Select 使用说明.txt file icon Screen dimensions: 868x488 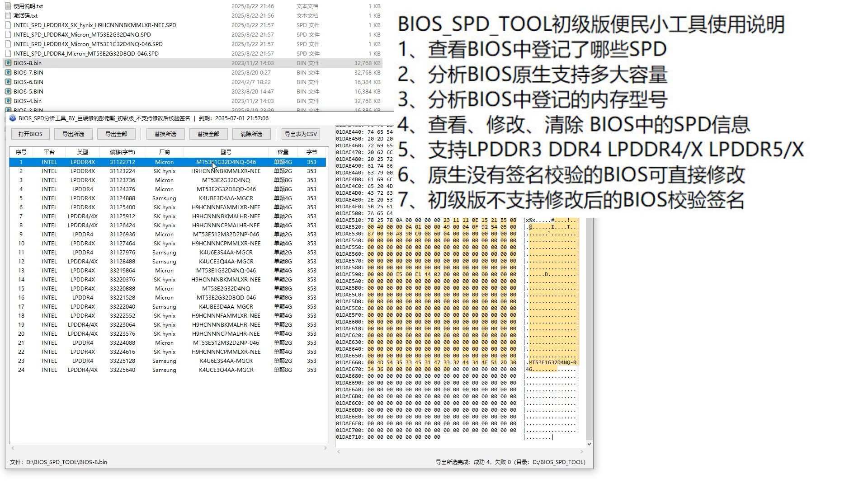[8, 6]
